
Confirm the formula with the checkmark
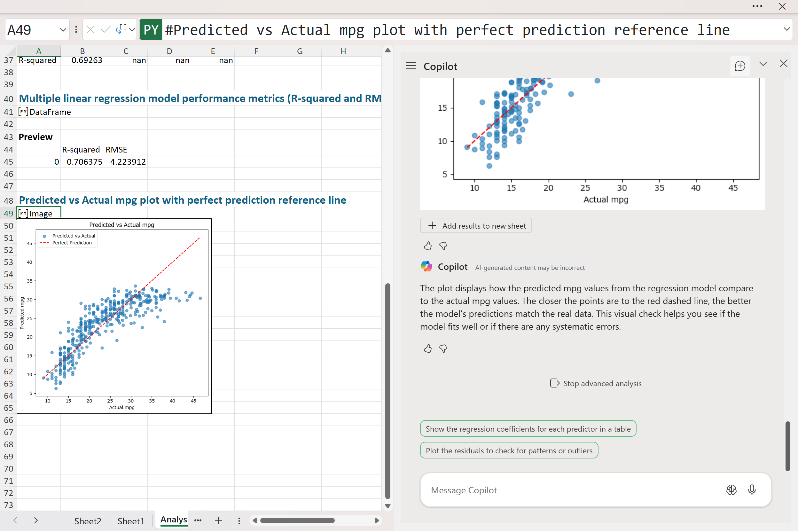[x=106, y=30]
